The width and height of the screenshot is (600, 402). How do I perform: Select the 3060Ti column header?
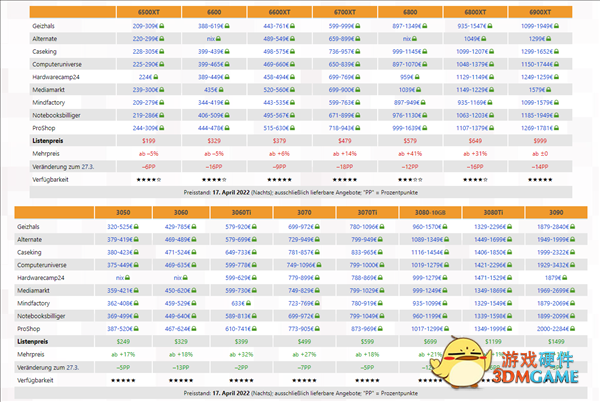click(241, 212)
